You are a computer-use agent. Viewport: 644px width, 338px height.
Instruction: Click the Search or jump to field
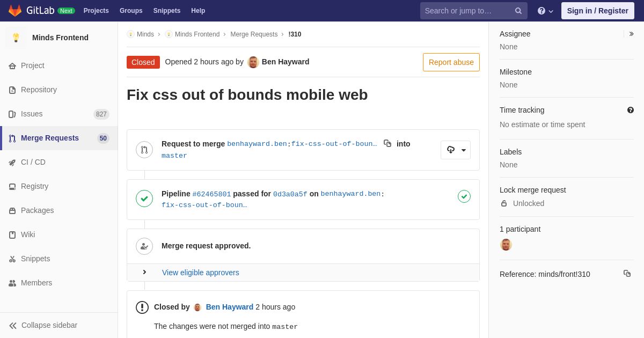[466, 11]
